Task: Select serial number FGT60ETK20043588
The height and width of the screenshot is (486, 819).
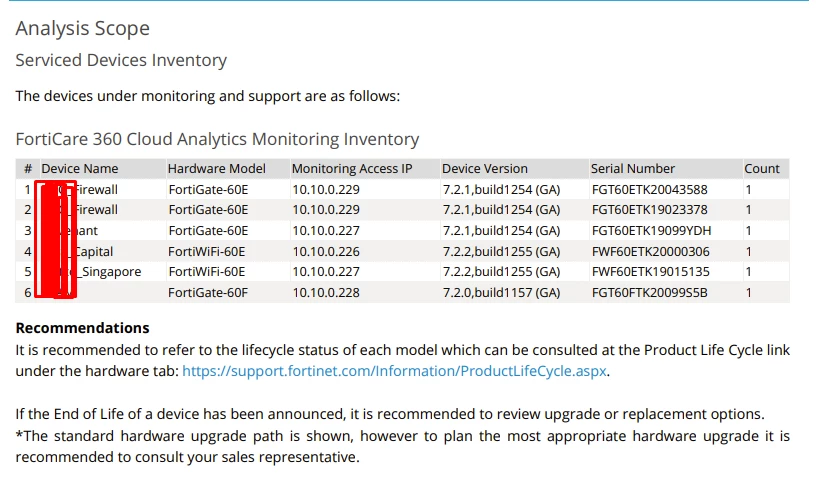Action: point(649,190)
